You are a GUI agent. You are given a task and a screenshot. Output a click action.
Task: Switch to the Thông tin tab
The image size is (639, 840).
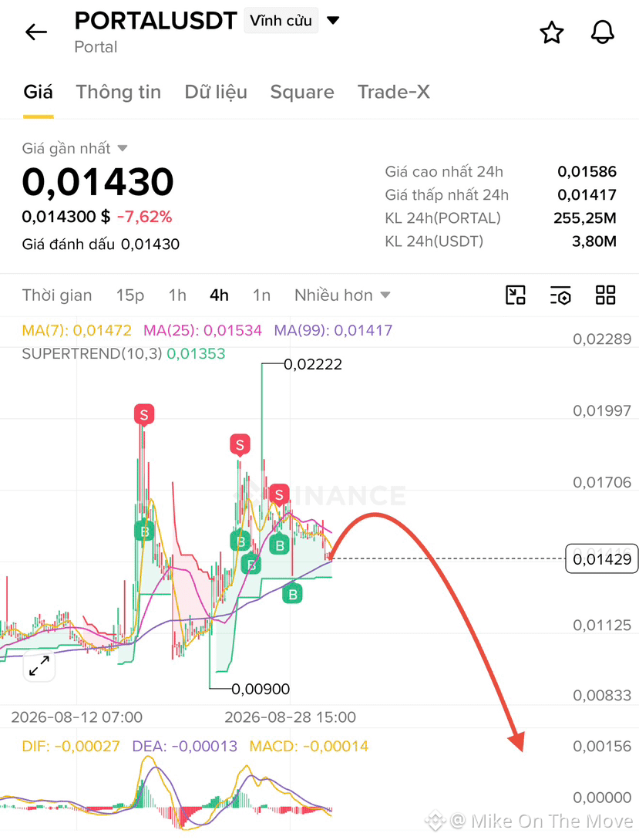pyautogui.click(x=118, y=92)
